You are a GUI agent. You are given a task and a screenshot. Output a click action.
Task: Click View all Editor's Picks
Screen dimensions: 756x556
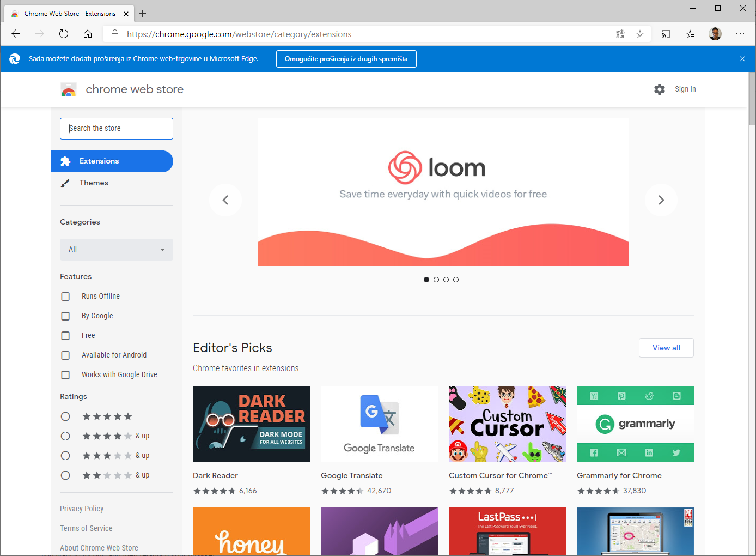pos(666,348)
